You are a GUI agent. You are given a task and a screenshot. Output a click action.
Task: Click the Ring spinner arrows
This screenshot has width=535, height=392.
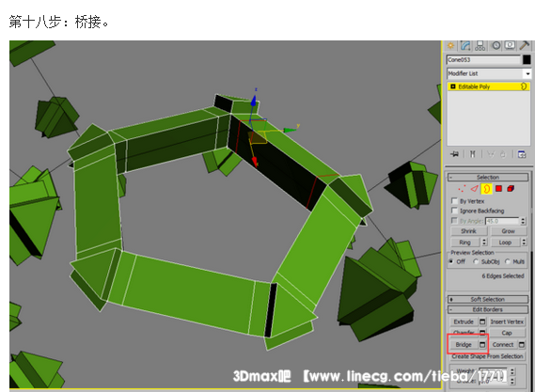pos(484,243)
